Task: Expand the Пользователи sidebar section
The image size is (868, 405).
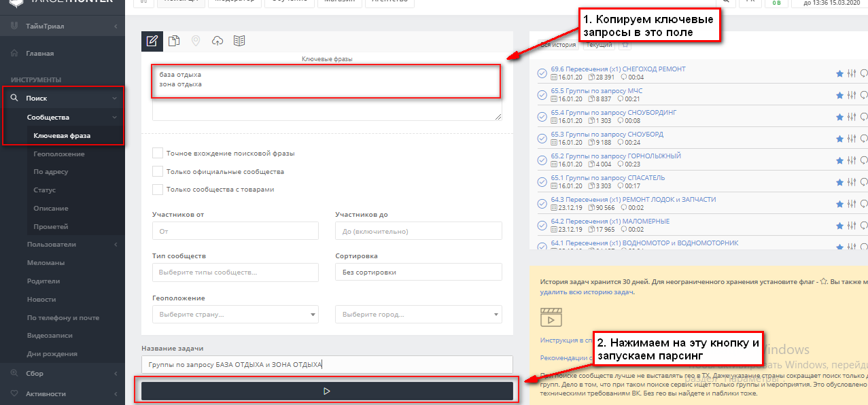Action: pos(52,245)
